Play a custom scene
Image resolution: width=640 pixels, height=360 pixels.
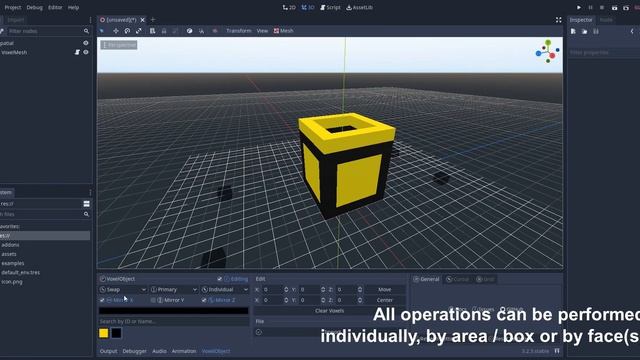(x=626, y=7)
